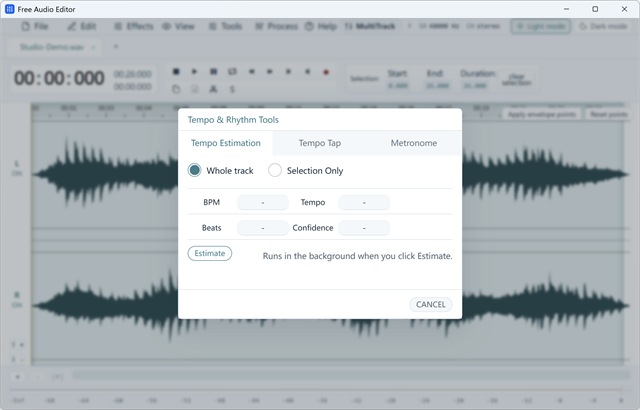
Task: Click the Confidence value field
Action: pos(364,228)
